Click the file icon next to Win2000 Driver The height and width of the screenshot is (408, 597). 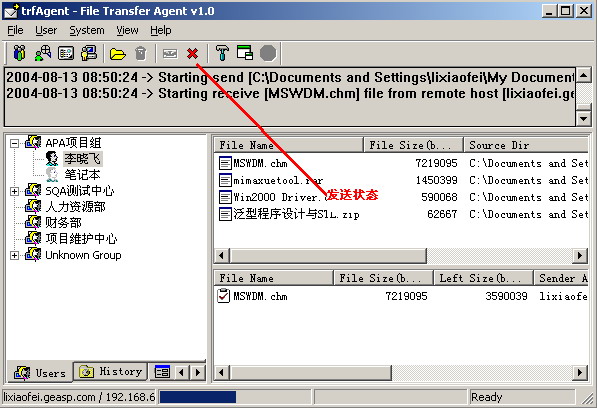point(225,197)
